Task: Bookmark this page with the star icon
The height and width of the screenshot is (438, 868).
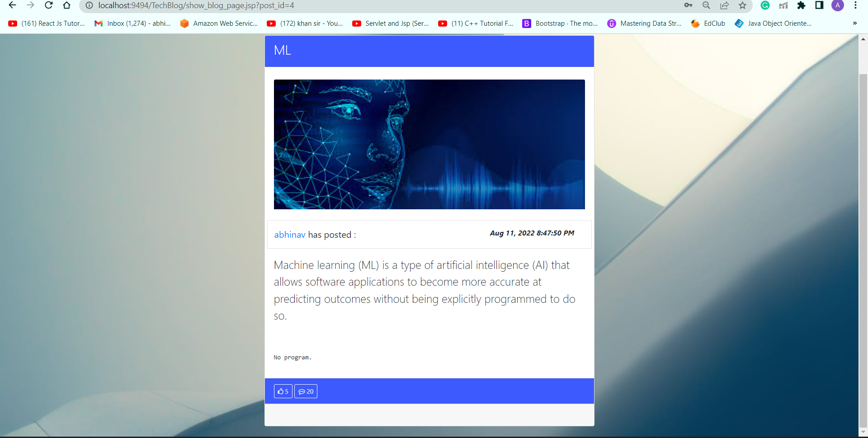Action: point(742,6)
